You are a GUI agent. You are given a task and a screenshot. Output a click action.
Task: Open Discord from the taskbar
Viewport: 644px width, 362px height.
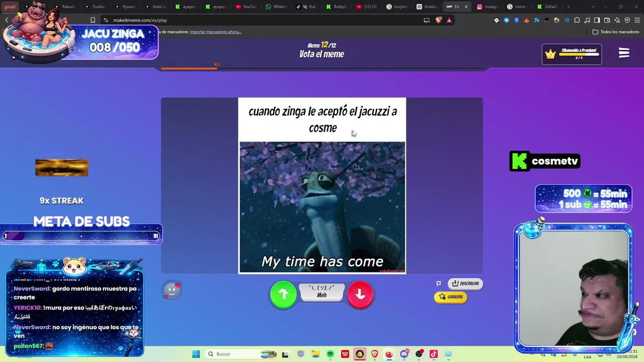(404, 354)
